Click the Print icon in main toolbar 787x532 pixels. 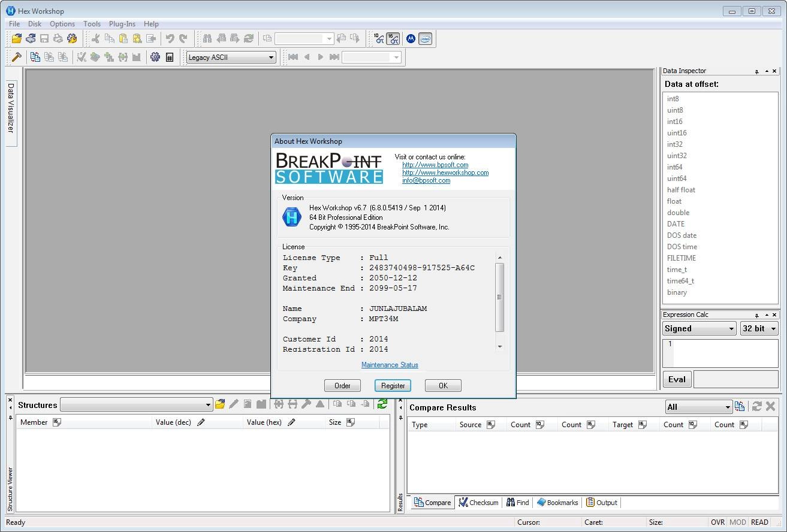point(58,38)
